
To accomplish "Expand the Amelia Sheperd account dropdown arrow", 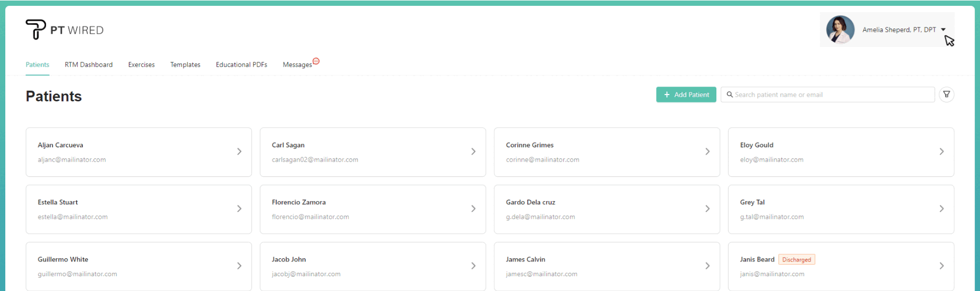I will (x=943, y=30).
